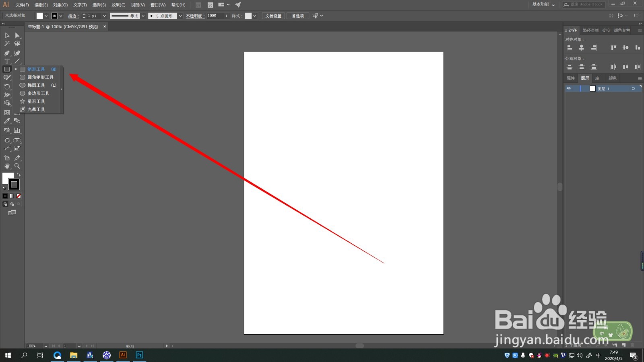Expand the 不透明度 opacity arrow
Screen dimensions: 644x362
[x=227, y=16]
